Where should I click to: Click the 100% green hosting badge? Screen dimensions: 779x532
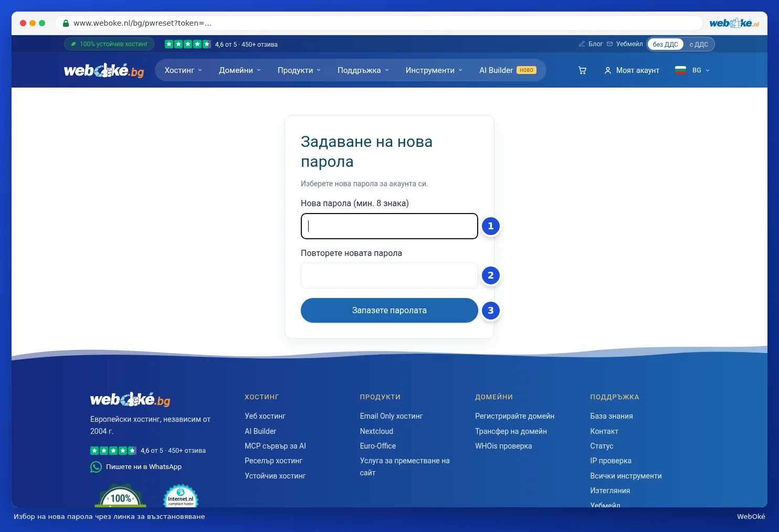pyautogui.click(x=121, y=496)
